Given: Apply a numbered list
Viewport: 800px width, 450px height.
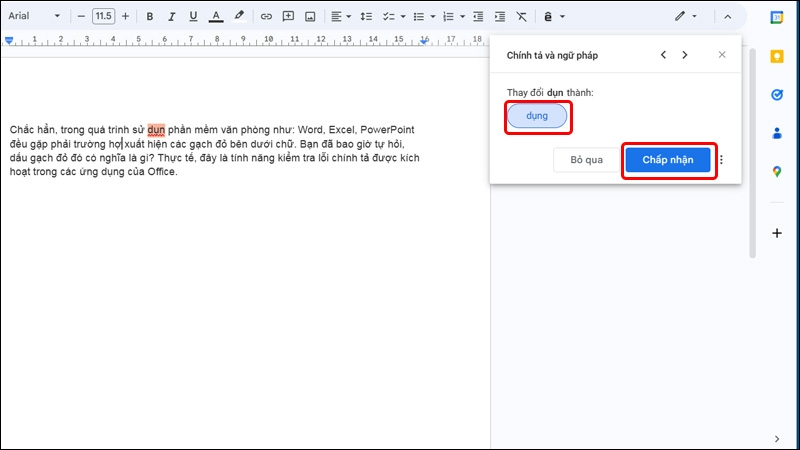Looking at the screenshot, I should click(448, 16).
